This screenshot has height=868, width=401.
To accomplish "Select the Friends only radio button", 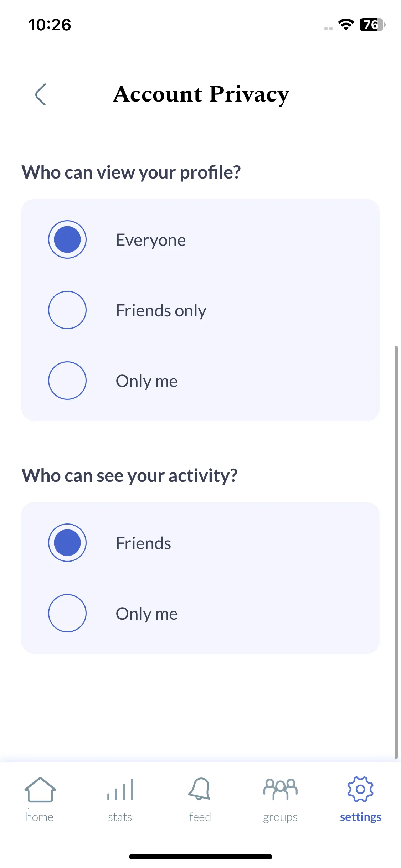I will pyautogui.click(x=67, y=310).
